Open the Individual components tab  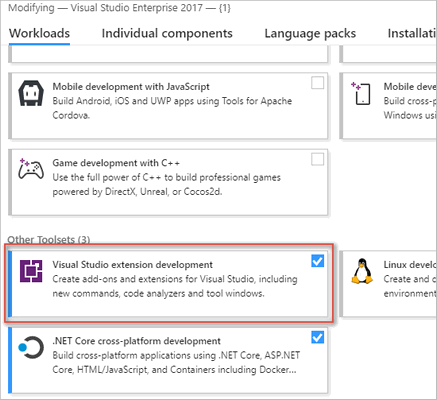click(167, 33)
